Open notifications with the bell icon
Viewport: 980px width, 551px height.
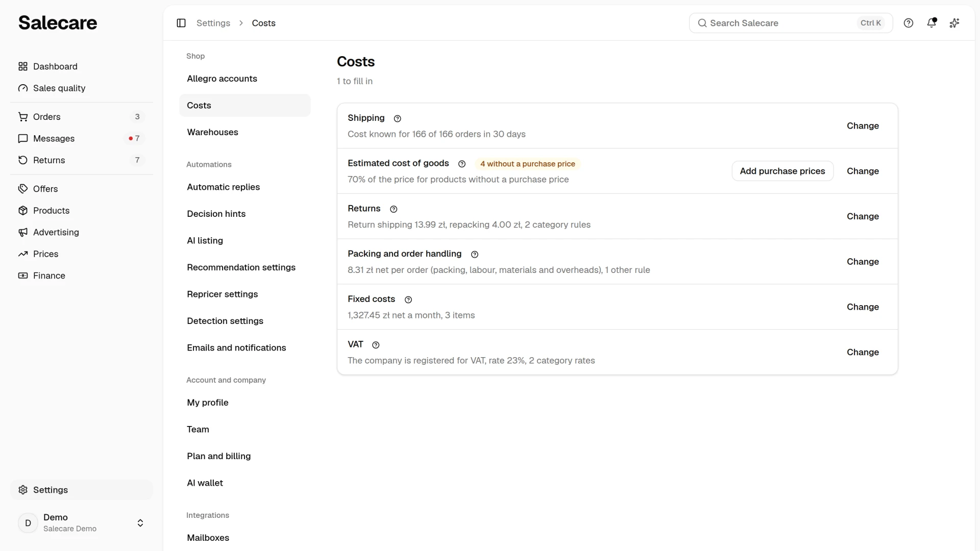pos(932,23)
